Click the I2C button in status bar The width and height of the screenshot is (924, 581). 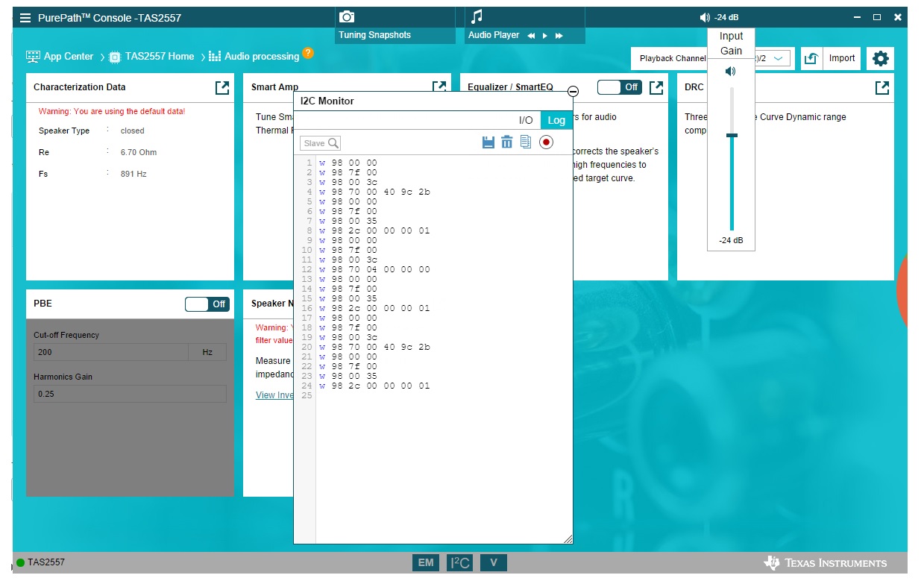tap(459, 563)
